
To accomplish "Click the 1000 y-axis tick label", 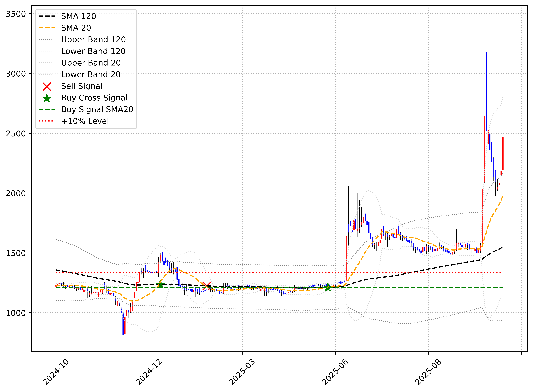I will coord(16,313).
